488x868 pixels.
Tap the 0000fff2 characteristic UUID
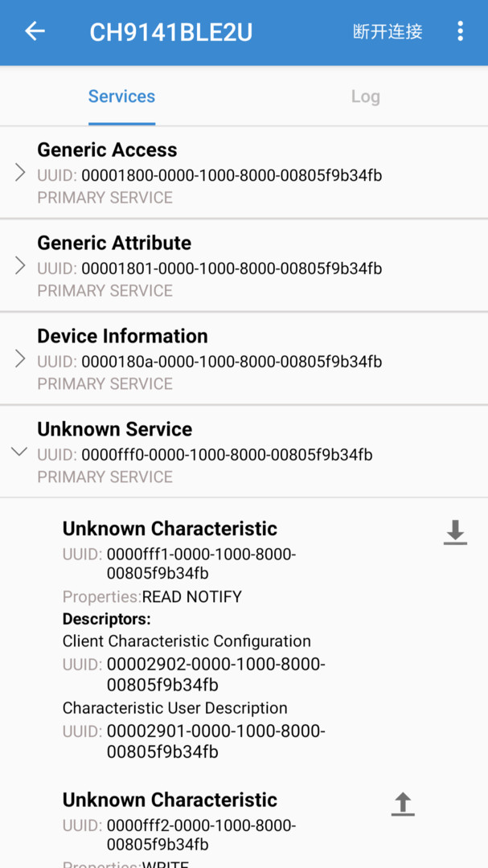tap(201, 835)
